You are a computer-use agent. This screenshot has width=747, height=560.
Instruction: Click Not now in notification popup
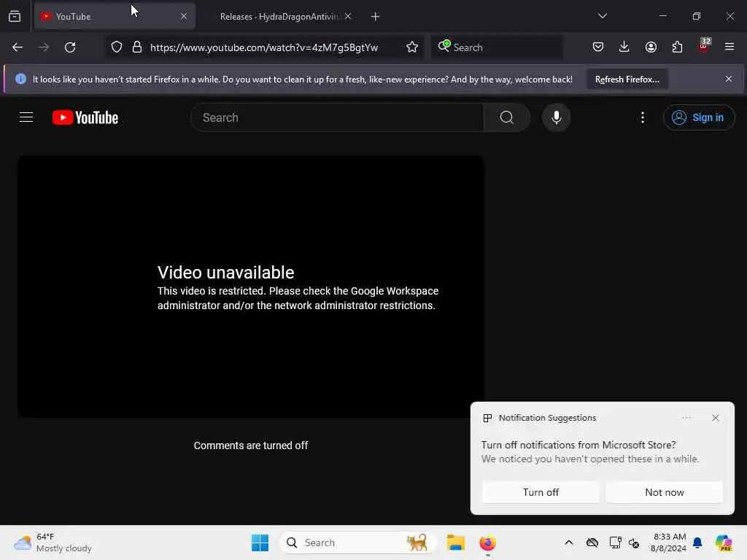tap(664, 492)
